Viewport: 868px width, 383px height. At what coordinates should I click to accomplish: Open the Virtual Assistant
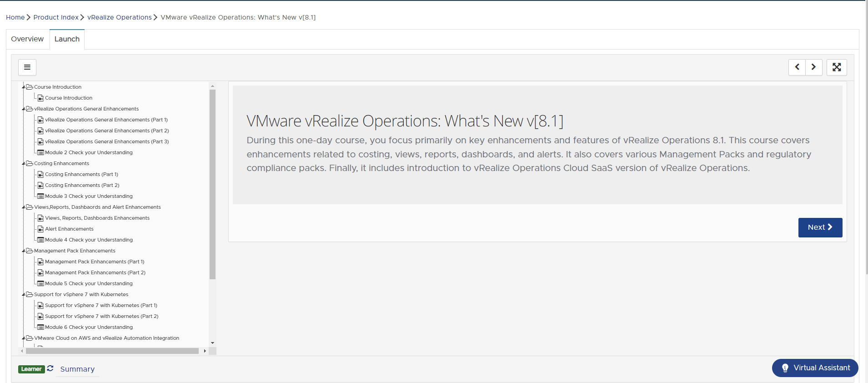(x=815, y=368)
